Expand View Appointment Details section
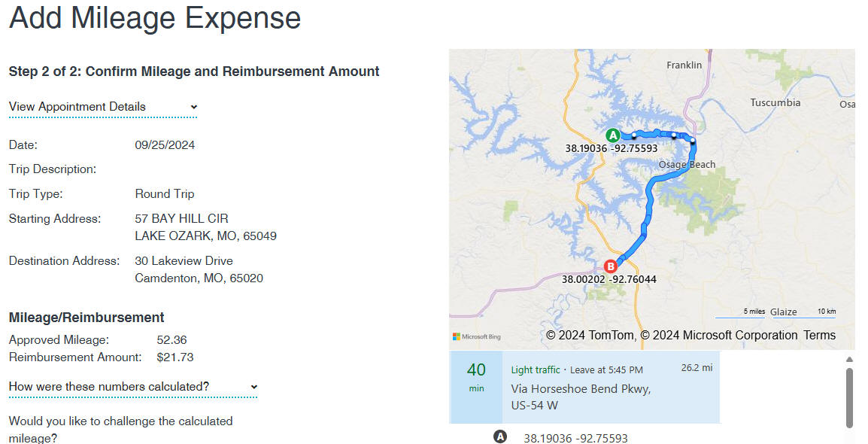Screen dimensions: 868x444 [x=103, y=107]
